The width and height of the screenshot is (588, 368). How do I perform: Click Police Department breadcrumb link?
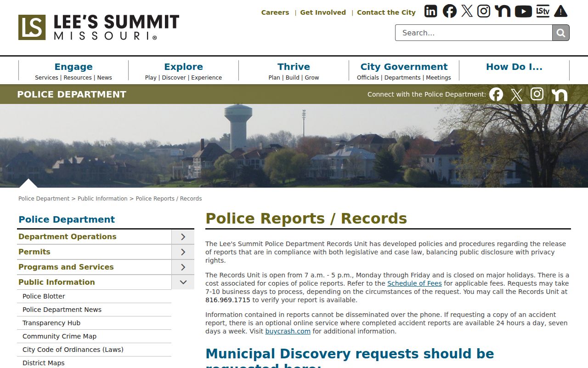point(44,199)
